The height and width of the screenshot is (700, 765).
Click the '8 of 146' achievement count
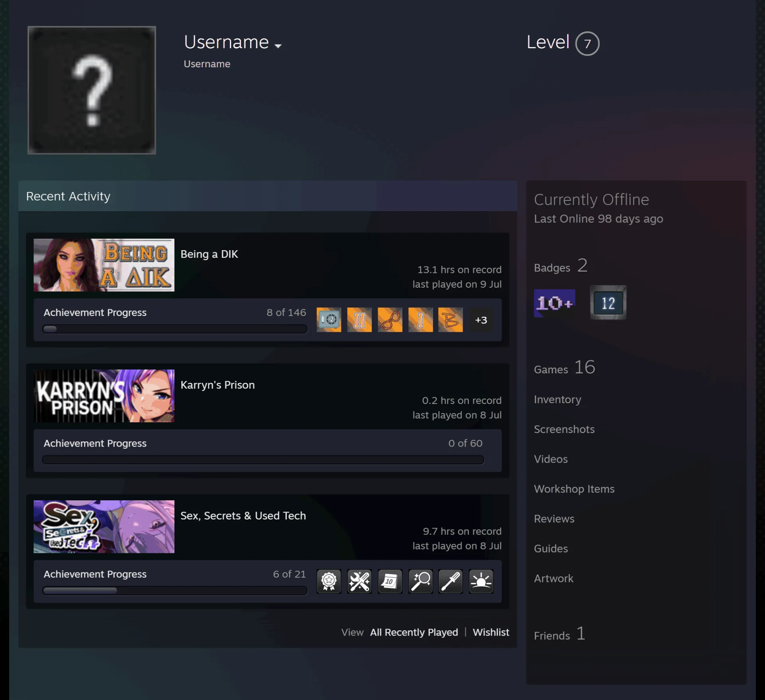pos(286,312)
